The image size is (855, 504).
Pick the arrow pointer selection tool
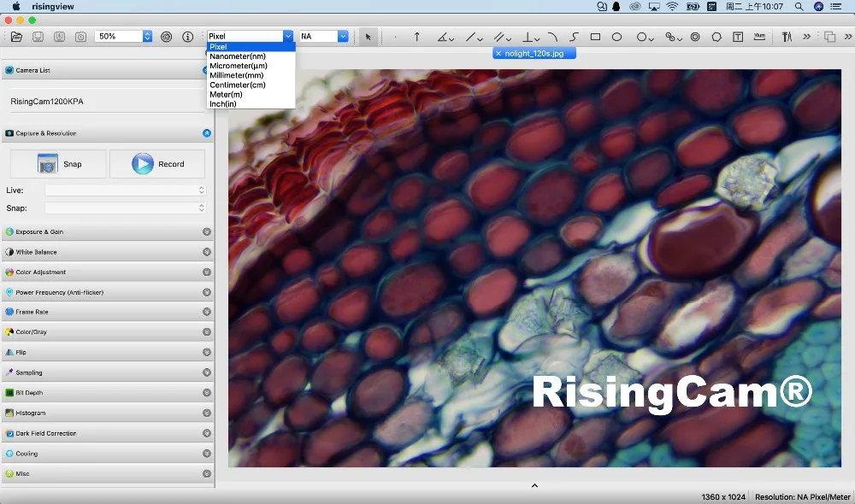click(368, 37)
